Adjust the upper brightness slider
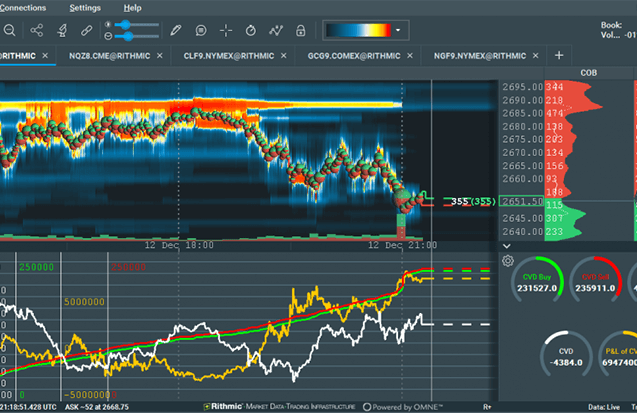Image resolution: width=637 pixels, height=413 pixels. coord(137,25)
